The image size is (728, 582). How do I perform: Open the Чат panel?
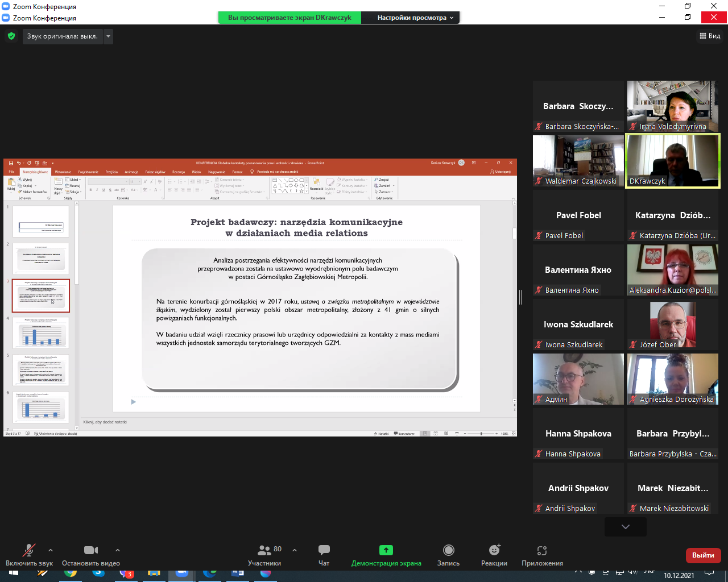(x=324, y=555)
